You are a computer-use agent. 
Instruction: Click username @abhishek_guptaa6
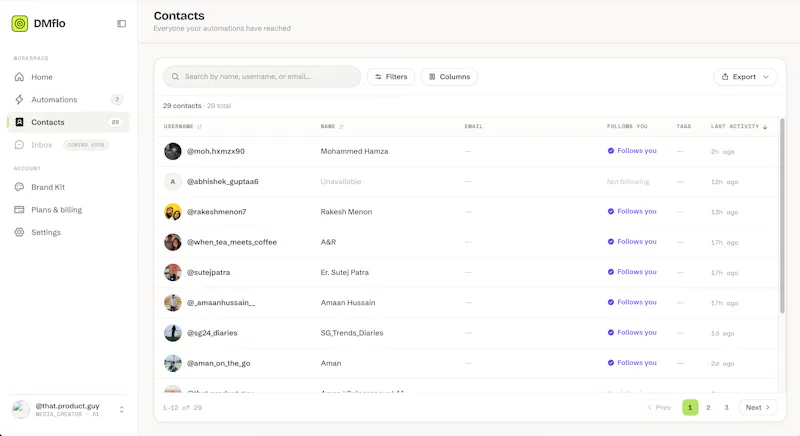point(222,182)
